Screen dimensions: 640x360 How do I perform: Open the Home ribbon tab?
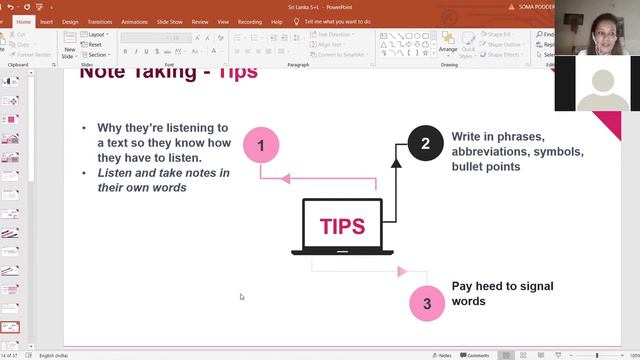(x=23, y=22)
